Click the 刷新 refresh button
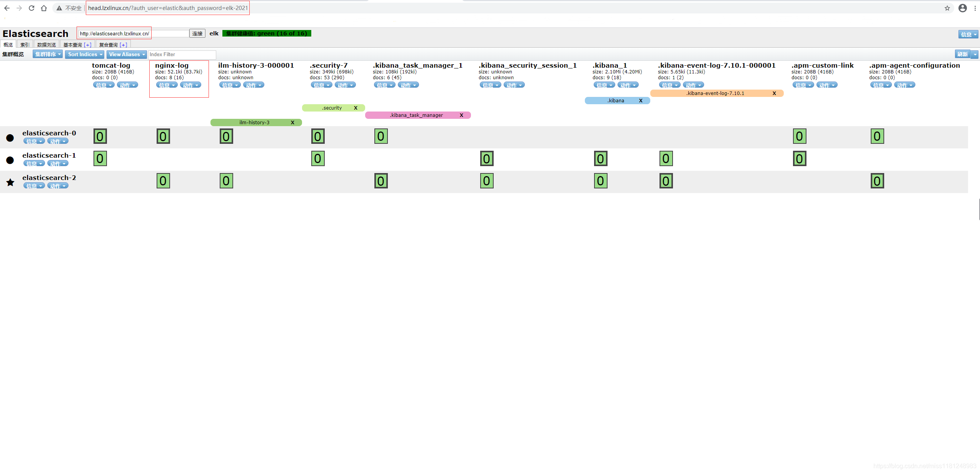Image resolution: width=980 pixels, height=473 pixels. [x=962, y=55]
